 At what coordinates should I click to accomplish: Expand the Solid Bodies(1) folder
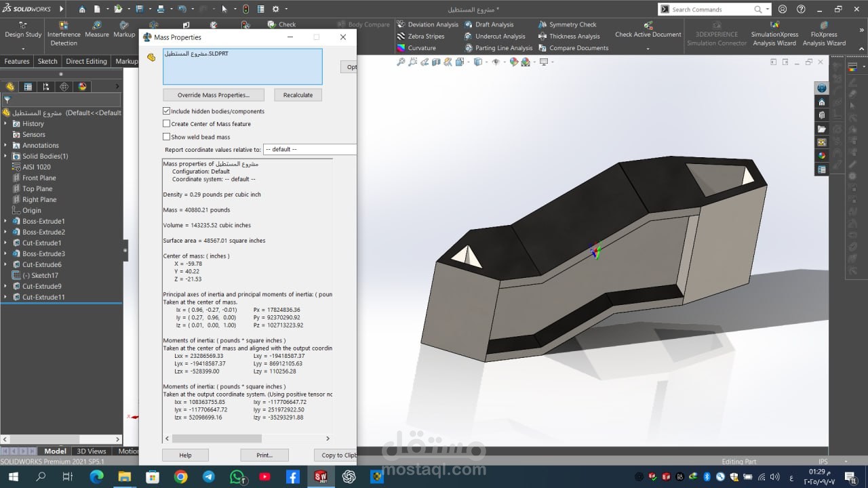pos(5,157)
